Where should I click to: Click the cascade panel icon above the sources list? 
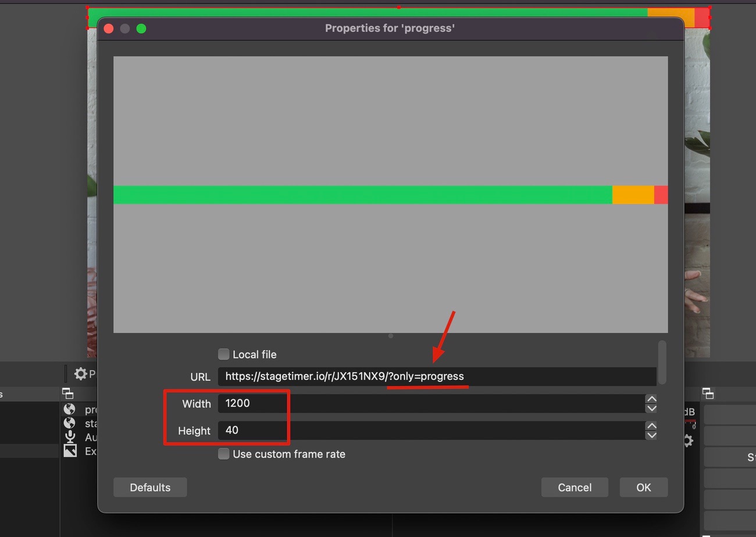click(x=68, y=393)
